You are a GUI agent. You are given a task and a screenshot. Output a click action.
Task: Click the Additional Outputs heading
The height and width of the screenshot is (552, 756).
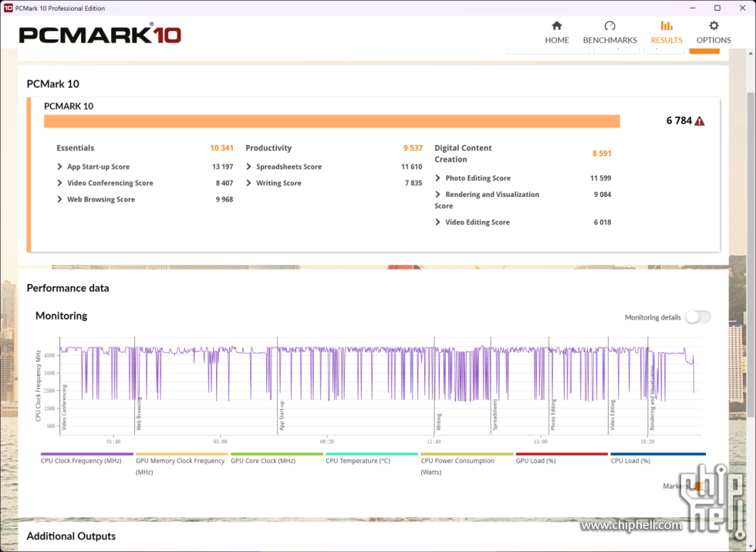(71, 536)
